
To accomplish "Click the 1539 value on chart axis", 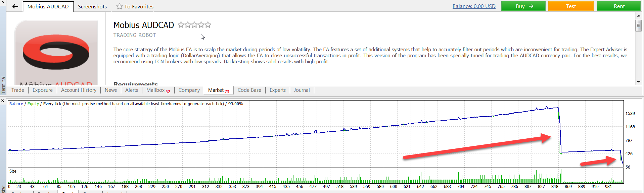I will pyautogui.click(x=630, y=114).
